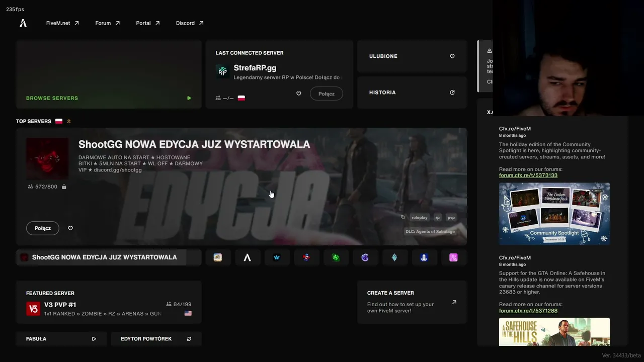Select the ShootGG tab in top servers strip
Screen dimensions: 644x362
tap(109, 257)
